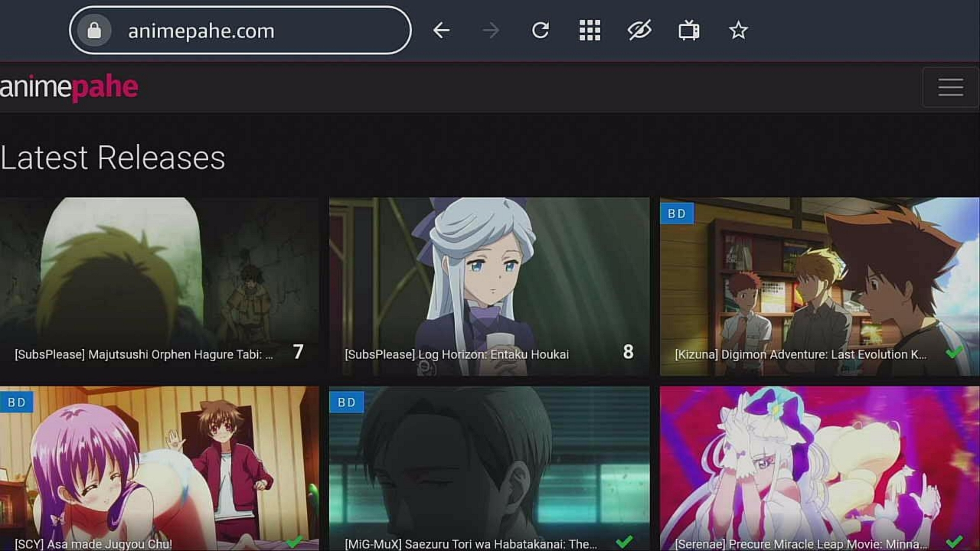Viewport: 980px width, 551px height.
Task: Click '[SubsPlease] Majutsushi Orphen Hagure Tabi' title
Action: coord(143,355)
